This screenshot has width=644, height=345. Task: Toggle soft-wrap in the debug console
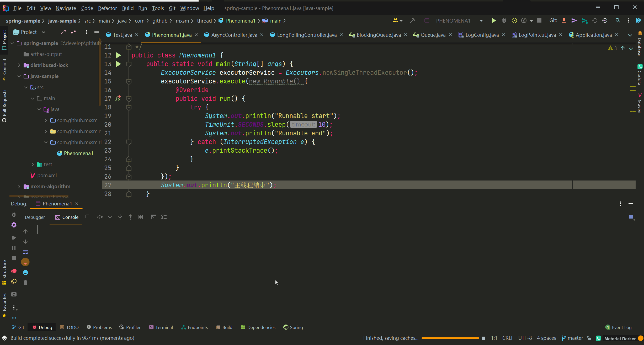point(25,252)
